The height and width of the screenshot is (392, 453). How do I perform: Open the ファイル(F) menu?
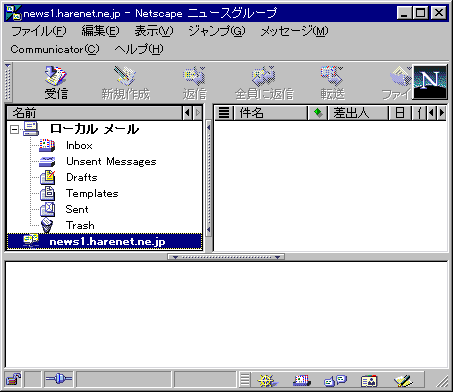tap(39, 31)
